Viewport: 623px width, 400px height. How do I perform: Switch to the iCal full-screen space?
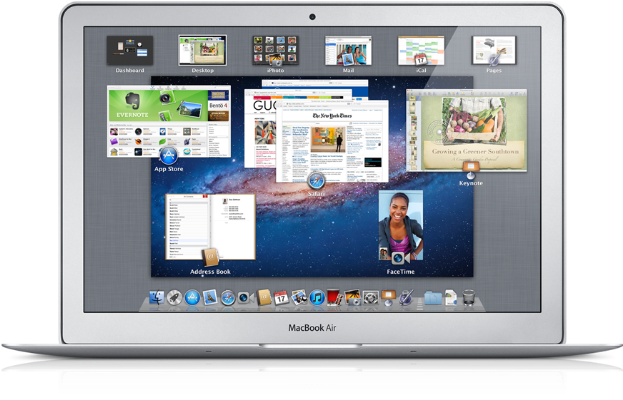coord(421,50)
